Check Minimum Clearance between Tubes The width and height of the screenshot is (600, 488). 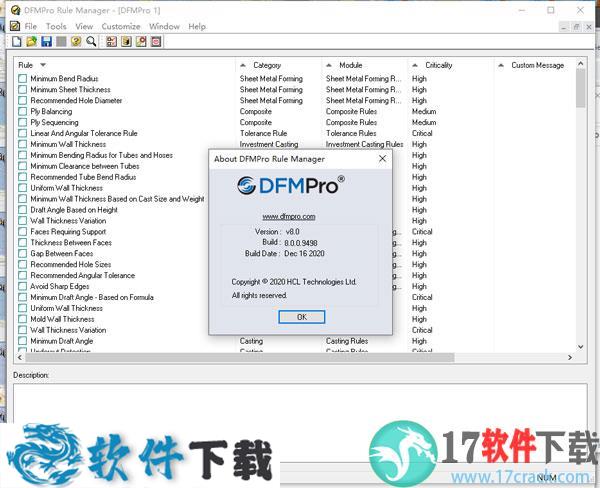coord(23,166)
